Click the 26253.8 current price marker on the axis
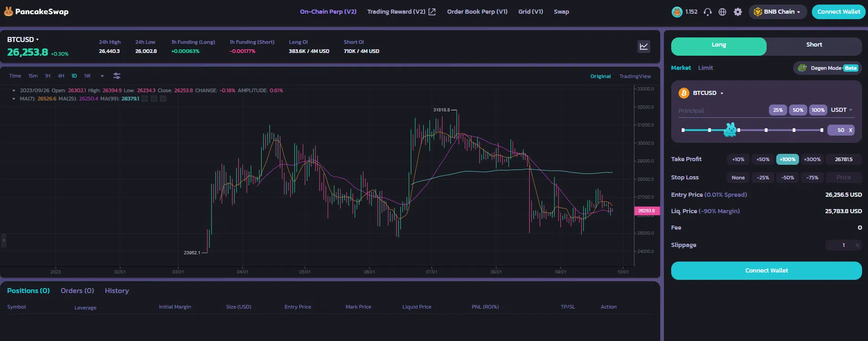Screen dimensions: 868x341 (x=647, y=211)
